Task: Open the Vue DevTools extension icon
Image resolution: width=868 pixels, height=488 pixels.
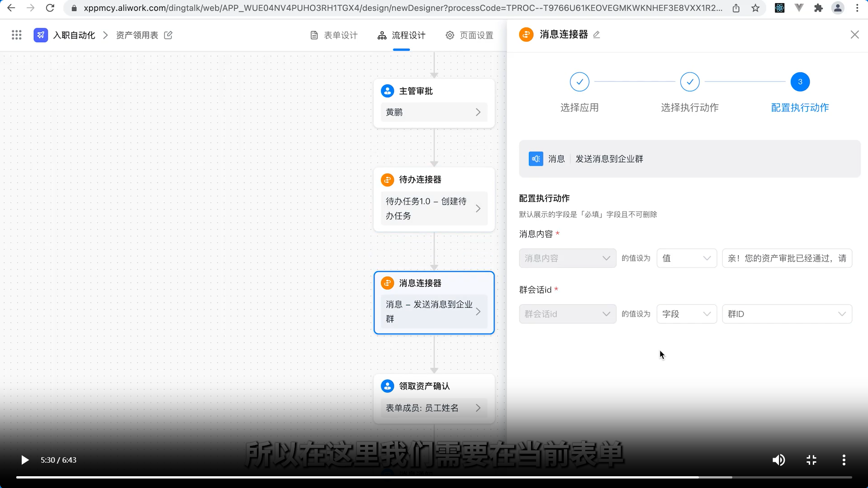Action: tap(799, 8)
